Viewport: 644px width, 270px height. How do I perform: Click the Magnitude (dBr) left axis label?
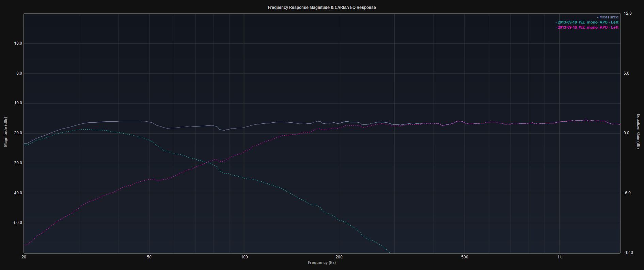point(5,132)
